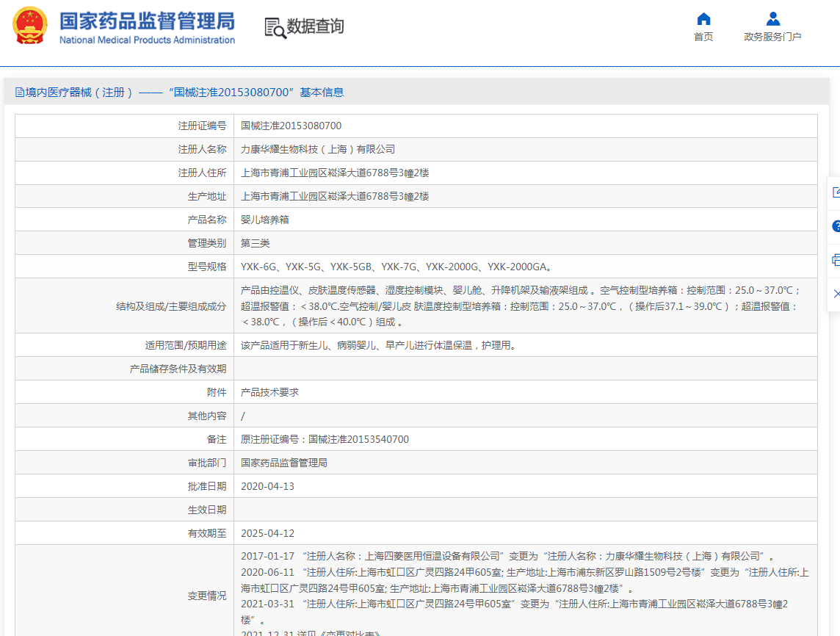This screenshot has width=840, height=636.
Task: Click the 数据查询 search document icon
Action: pyautogui.click(x=275, y=28)
